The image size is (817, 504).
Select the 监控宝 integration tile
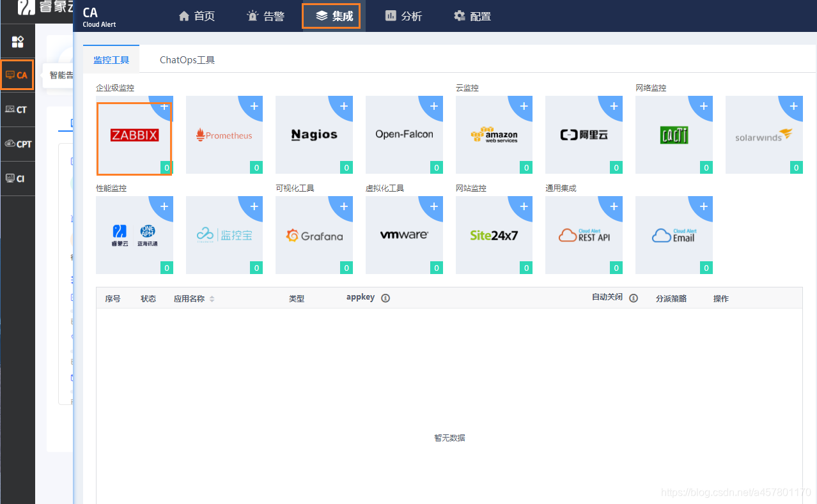pos(224,235)
